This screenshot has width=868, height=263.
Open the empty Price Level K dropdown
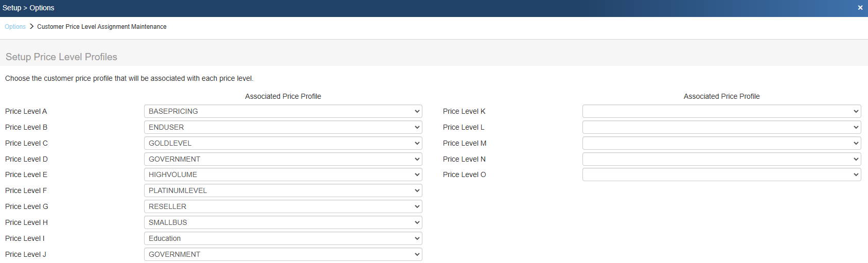point(721,111)
